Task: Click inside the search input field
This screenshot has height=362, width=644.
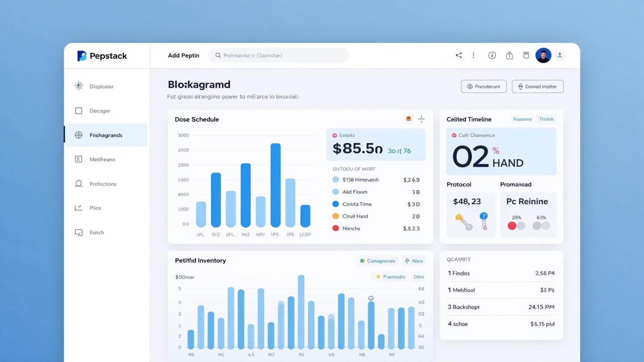Action: 278,55
